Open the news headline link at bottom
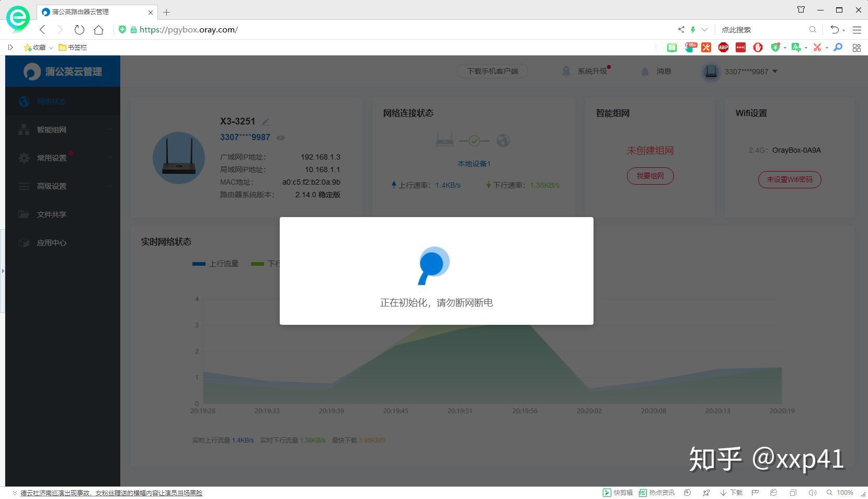The width and height of the screenshot is (868, 499). (111, 493)
